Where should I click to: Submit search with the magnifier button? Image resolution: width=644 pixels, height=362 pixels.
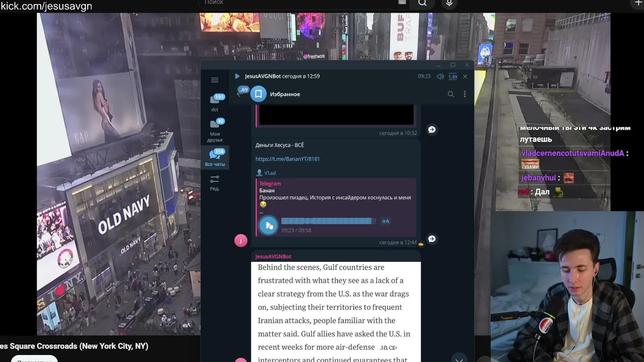(423, 3)
